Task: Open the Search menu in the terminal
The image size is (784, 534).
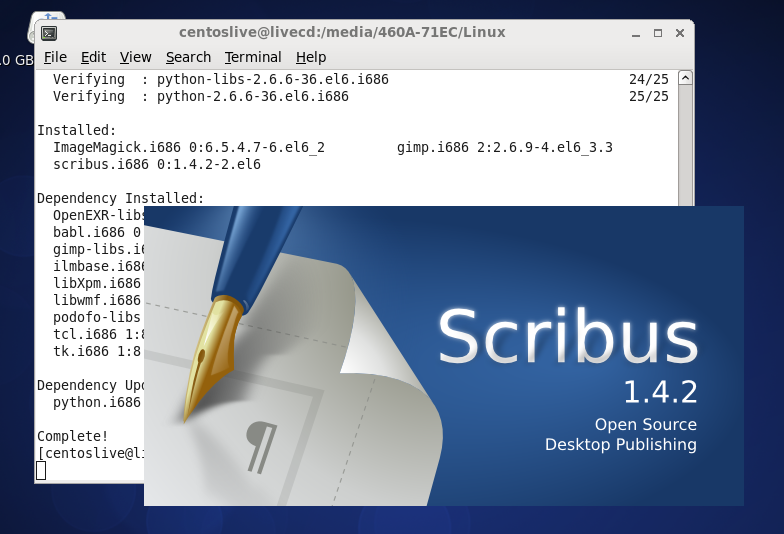Action: tap(188, 58)
